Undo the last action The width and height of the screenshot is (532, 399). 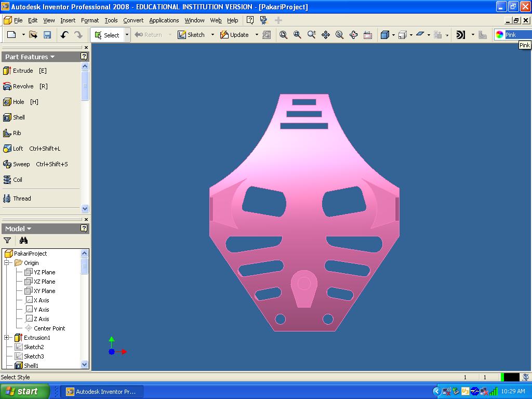(64, 35)
